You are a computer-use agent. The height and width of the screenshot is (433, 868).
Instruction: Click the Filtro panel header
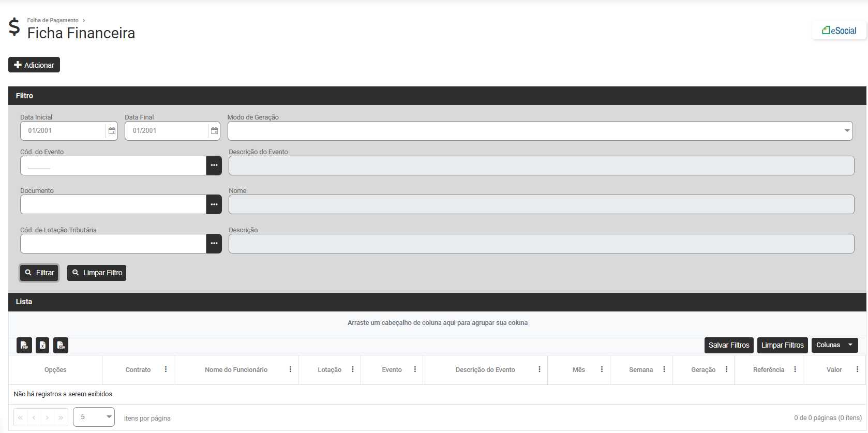pos(437,96)
